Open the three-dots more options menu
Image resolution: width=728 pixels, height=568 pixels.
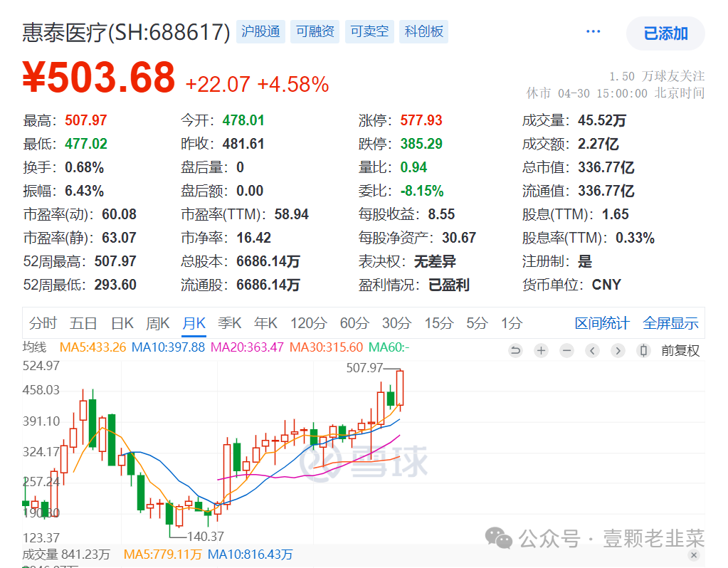coord(594,32)
